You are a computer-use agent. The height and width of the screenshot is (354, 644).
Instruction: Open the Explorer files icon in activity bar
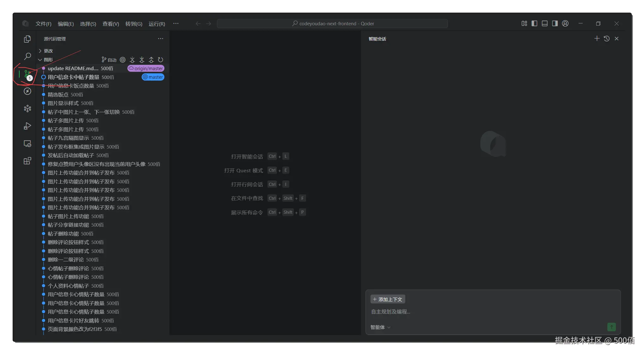28,39
